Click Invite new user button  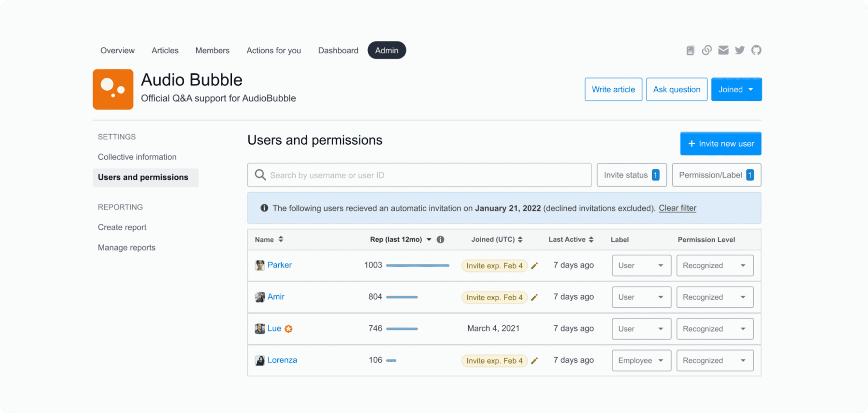point(721,143)
